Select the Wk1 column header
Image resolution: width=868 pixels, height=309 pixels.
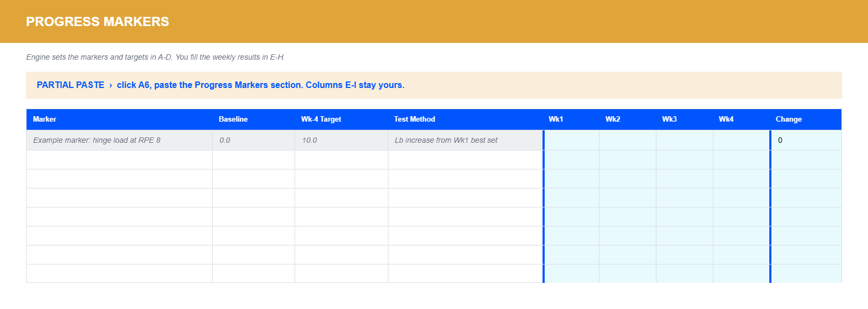(x=571, y=119)
